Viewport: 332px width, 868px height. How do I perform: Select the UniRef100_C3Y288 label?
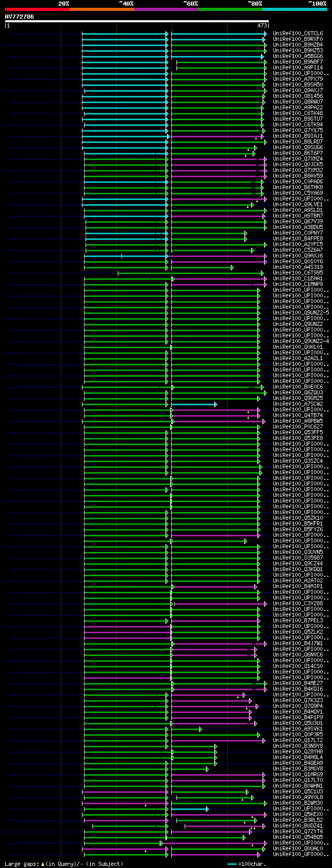pos(298,604)
